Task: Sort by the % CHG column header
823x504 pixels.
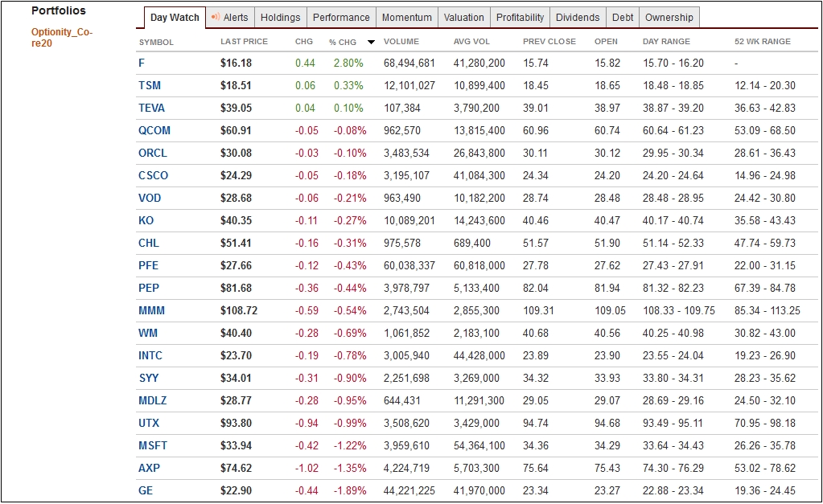Action: tap(343, 43)
